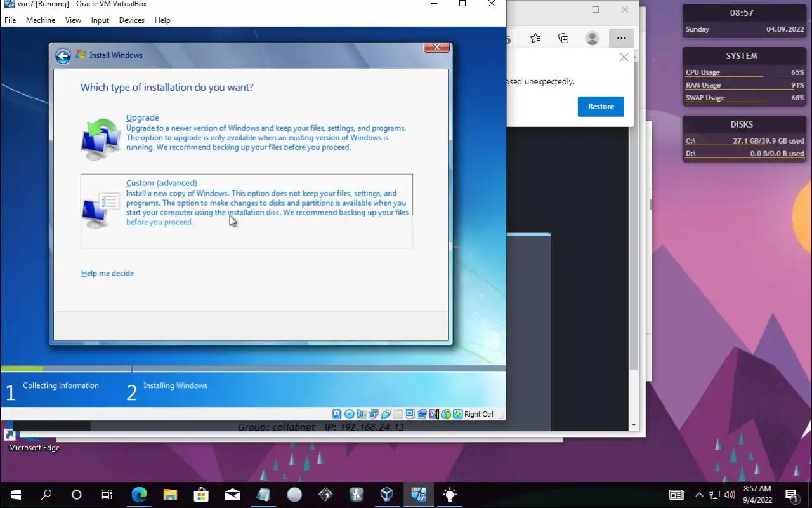Close the Install Windows dialog
The width and height of the screenshot is (812, 508).
coord(436,48)
